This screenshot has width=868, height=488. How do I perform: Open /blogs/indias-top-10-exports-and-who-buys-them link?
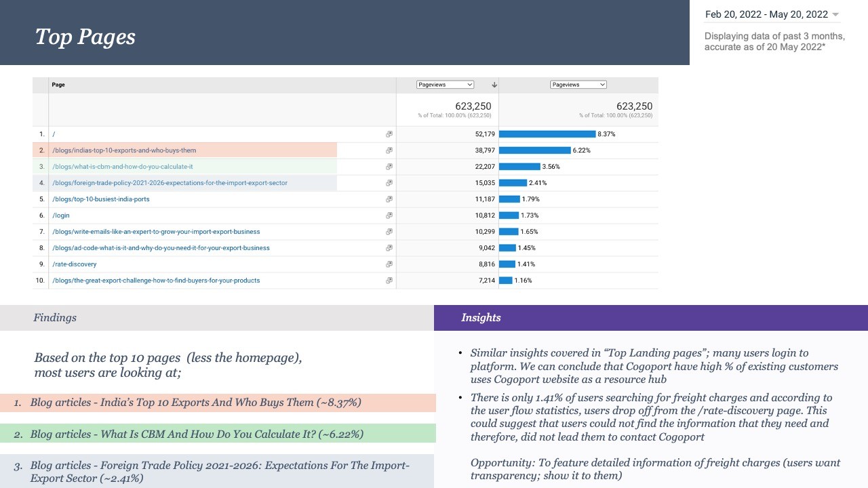pos(124,150)
